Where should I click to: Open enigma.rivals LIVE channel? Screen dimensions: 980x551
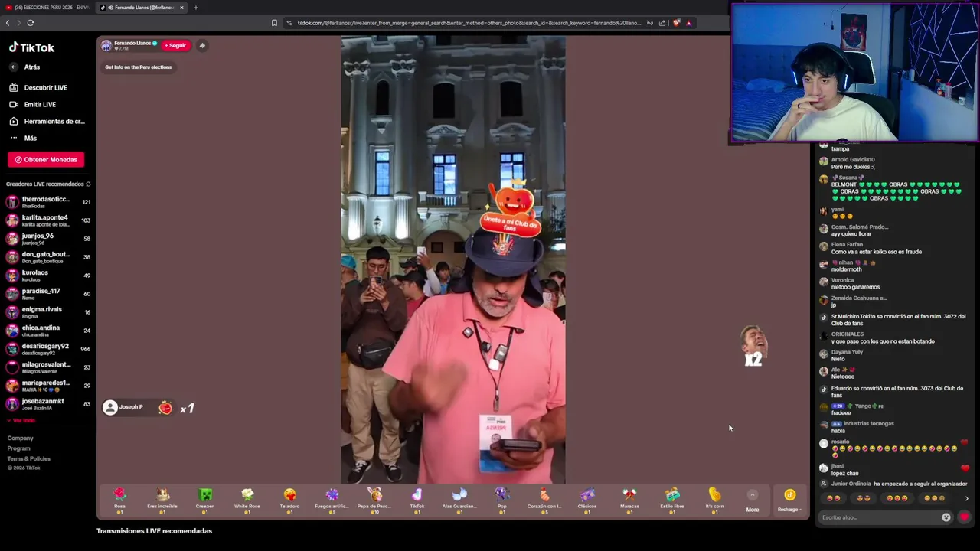47,312
